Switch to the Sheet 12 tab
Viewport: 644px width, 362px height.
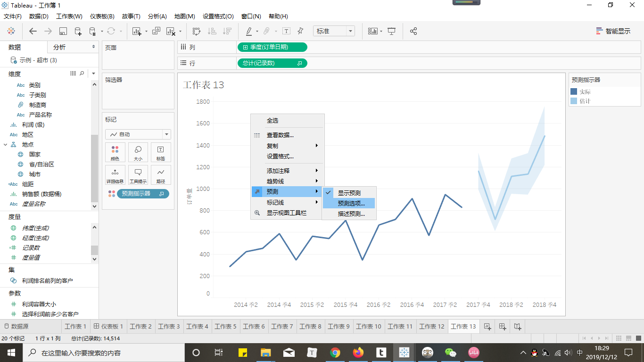[x=432, y=326]
